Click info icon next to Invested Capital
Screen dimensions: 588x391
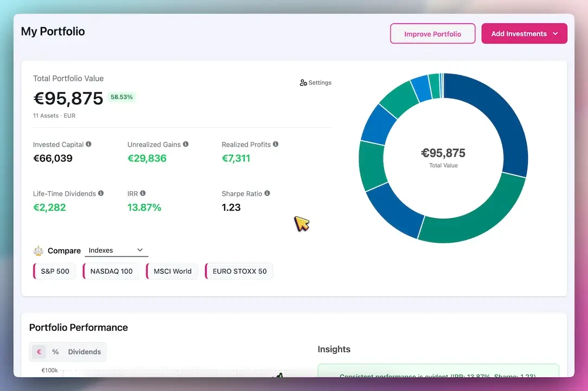click(88, 144)
